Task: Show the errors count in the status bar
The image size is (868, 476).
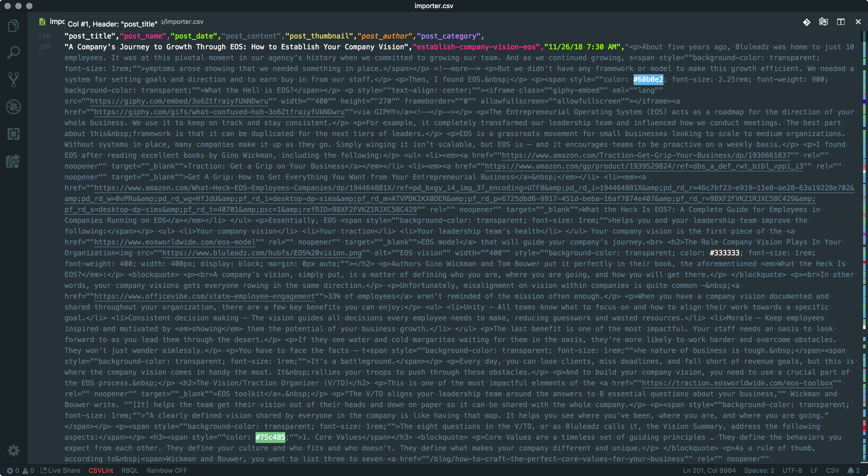Action: point(13,470)
